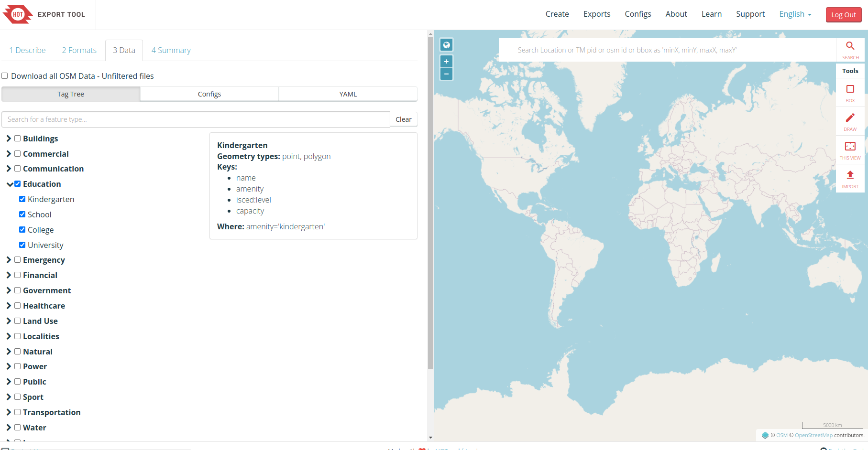The height and width of the screenshot is (450, 868).
Task: Open the English language dropdown
Action: tap(795, 14)
